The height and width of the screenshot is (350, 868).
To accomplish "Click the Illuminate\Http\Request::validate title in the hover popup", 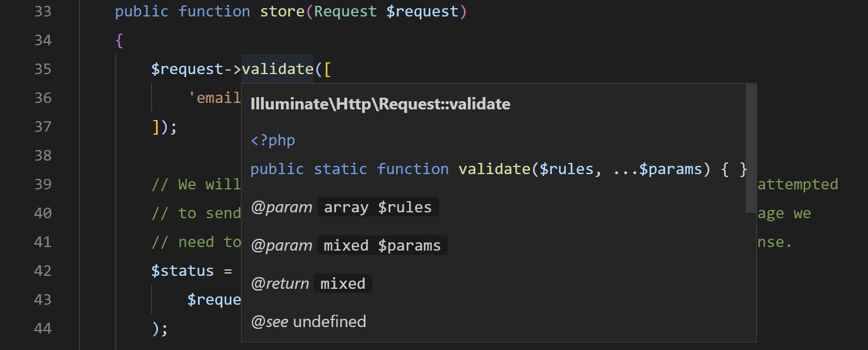I will coord(380,104).
